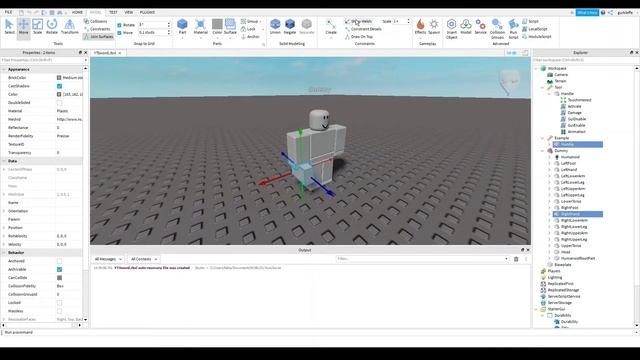Toggle Join Surfaces option

click(98, 37)
